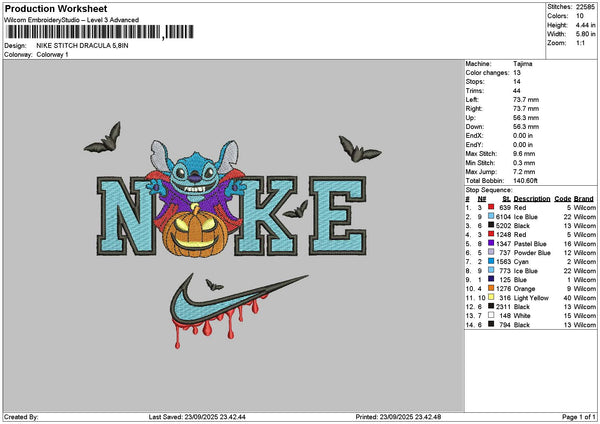Select the Ice Blue swatch with 773 stitches

coord(491,271)
